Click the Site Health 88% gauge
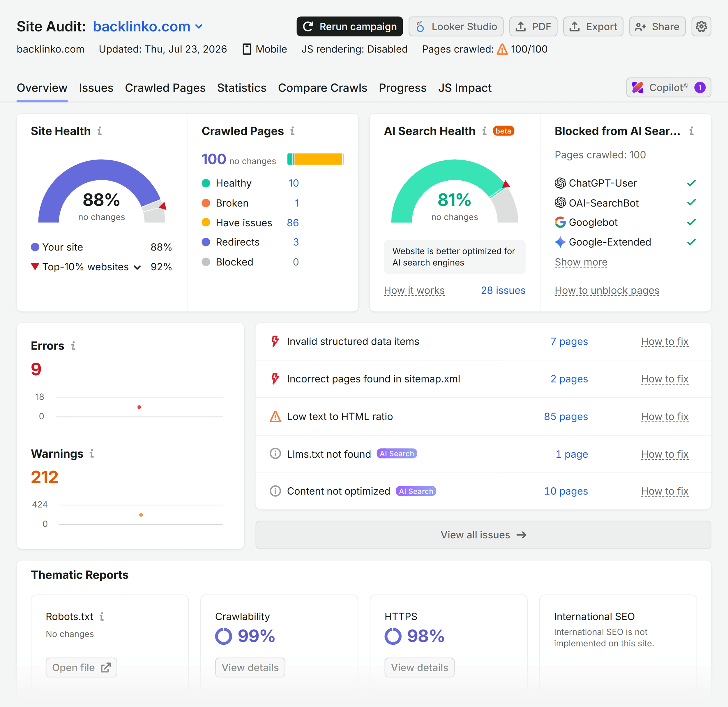Viewport: 728px width, 707px height. pos(102,191)
